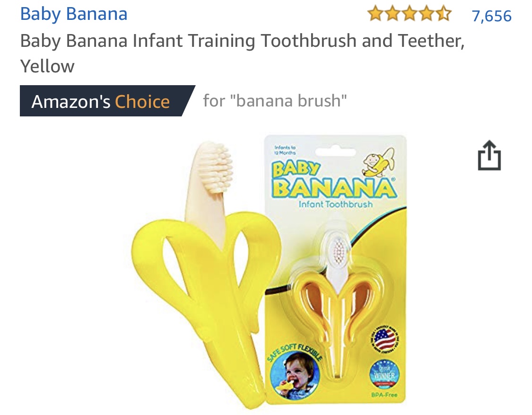Screen dimensions: 532x415
Task: Click the banana-hugging baby mascot logo
Action: (379, 162)
